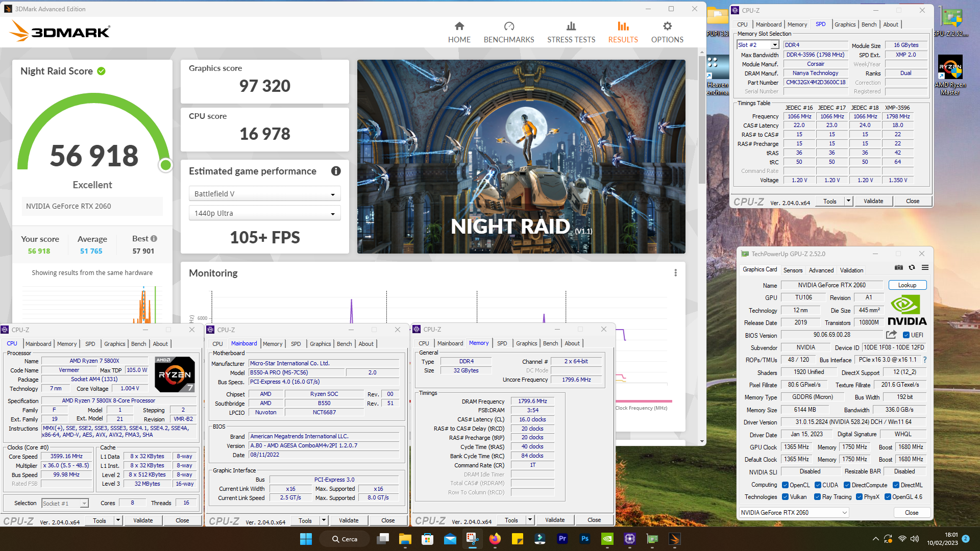The height and width of the screenshot is (551, 980).
Task: Open Microsoft Store from the taskbar
Action: coord(428,539)
